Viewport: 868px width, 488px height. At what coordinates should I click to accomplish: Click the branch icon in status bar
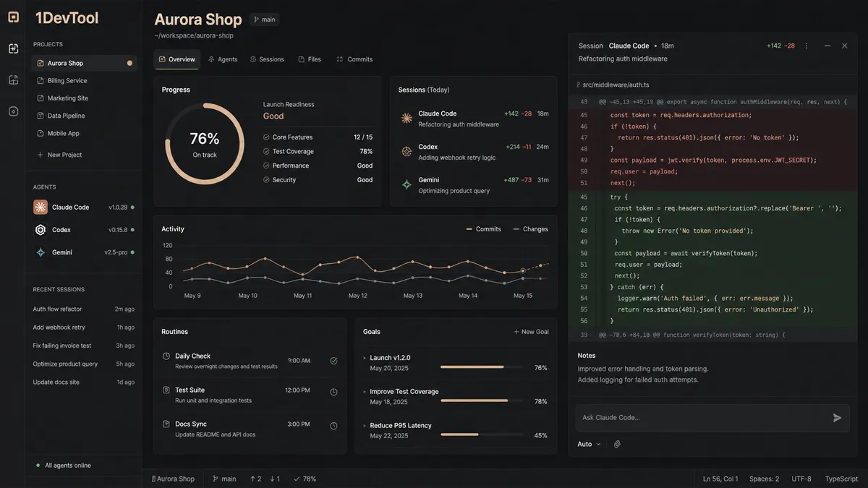216,479
